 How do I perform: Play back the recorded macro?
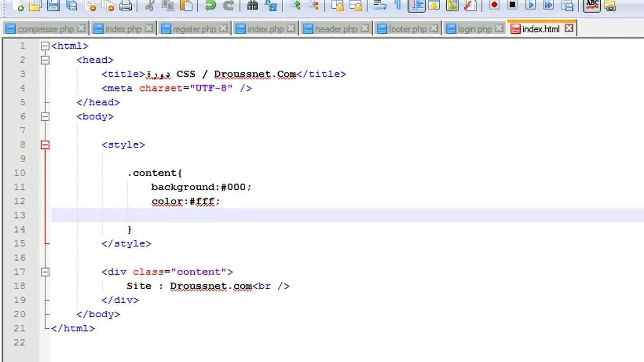[530, 6]
